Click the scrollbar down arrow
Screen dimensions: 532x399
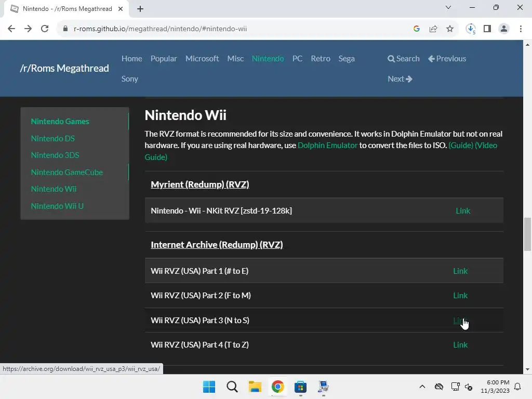527,369
